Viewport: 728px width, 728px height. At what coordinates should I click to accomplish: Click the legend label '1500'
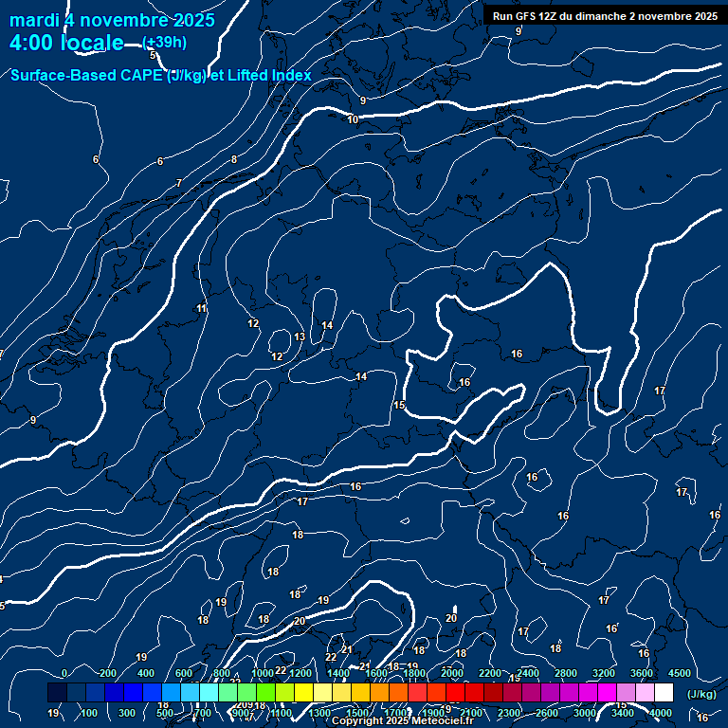coord(357,713)
